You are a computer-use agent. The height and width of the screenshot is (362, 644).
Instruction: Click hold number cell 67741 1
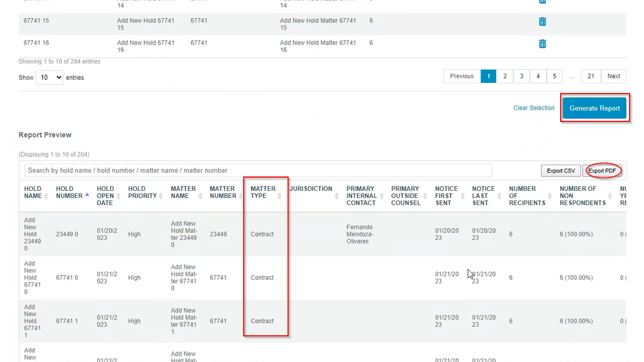67,321
